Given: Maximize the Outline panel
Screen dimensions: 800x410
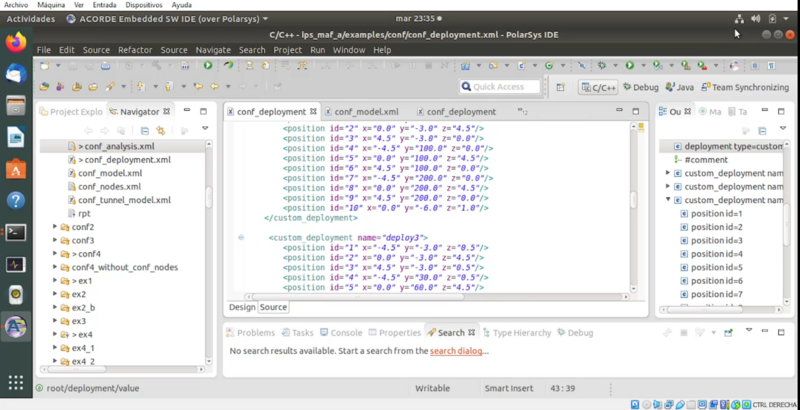Looking at the screenshot, I should pyautogui.click(x=781, y=111).
